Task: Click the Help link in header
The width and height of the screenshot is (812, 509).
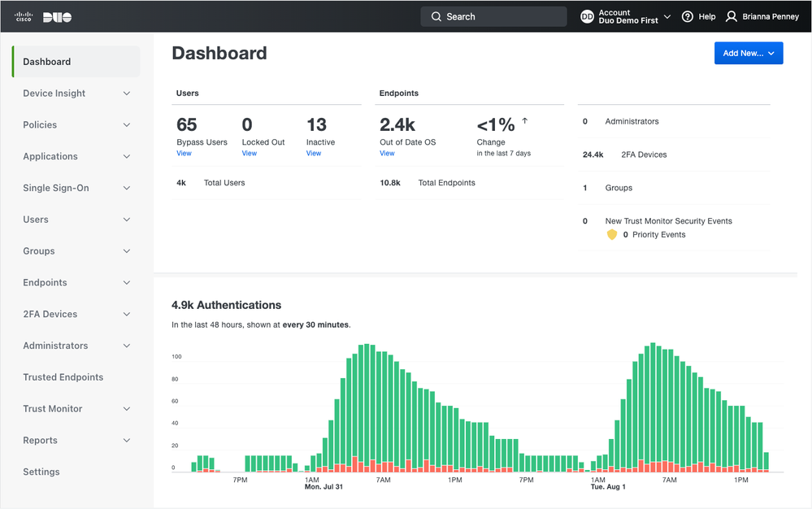Action: [707, 16]
